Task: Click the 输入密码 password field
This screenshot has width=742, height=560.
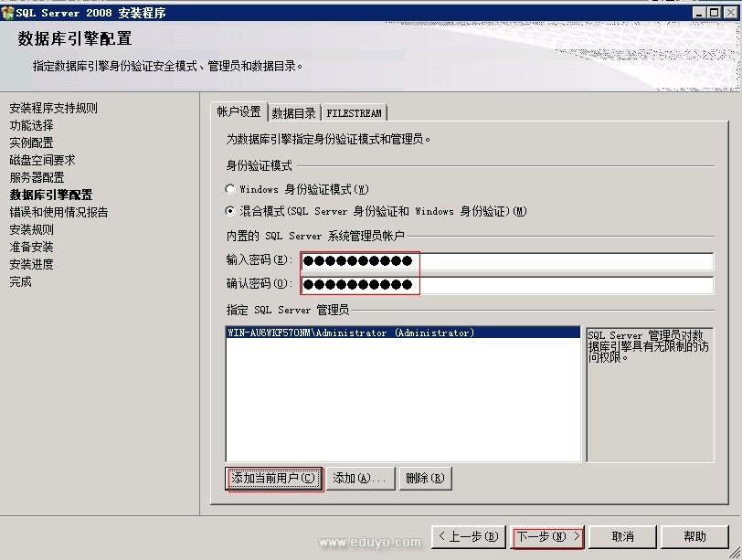Action: pos(506,262)
